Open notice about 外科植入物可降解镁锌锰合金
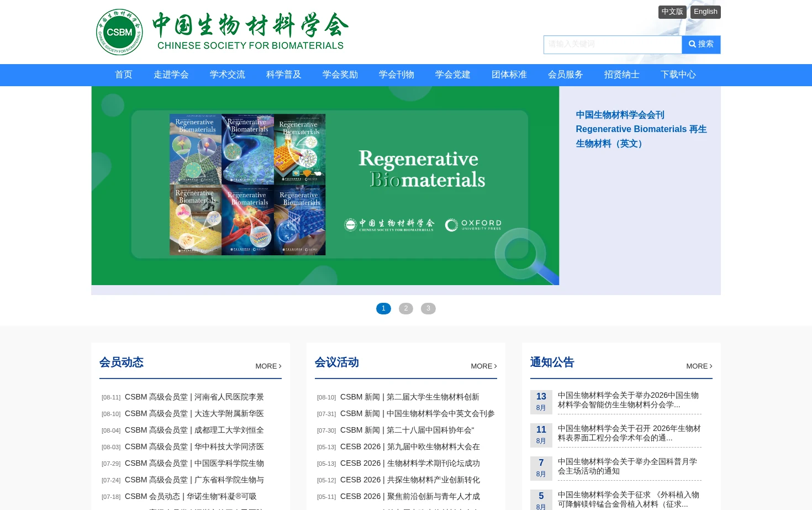 point(629,500)
